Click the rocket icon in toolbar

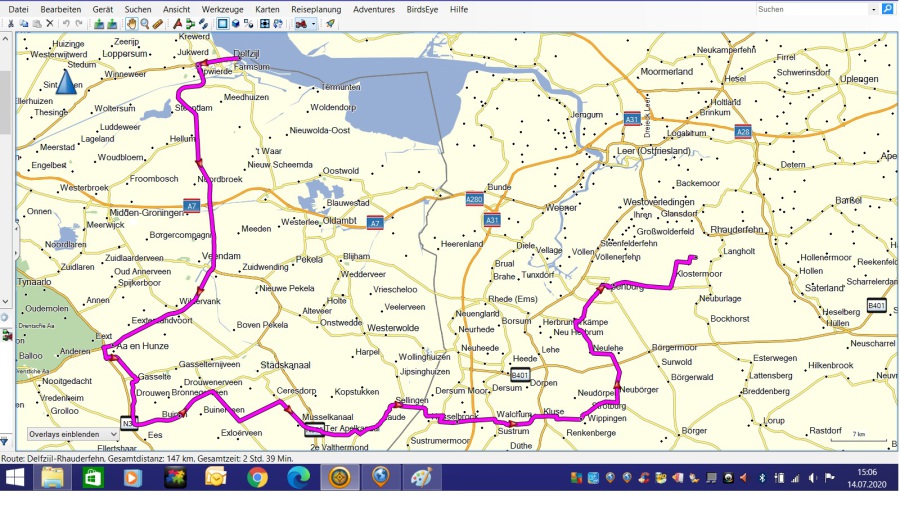click(330, 23)
